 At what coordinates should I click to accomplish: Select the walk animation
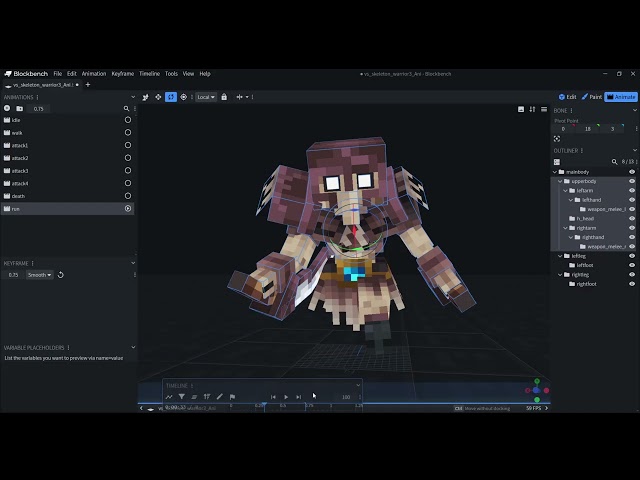coord(67,133)
